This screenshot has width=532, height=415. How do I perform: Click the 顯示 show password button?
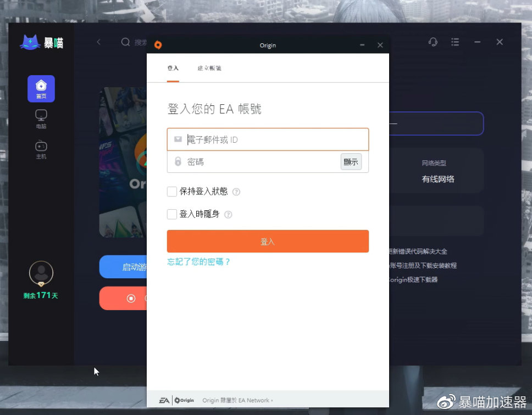coord(351,161)
